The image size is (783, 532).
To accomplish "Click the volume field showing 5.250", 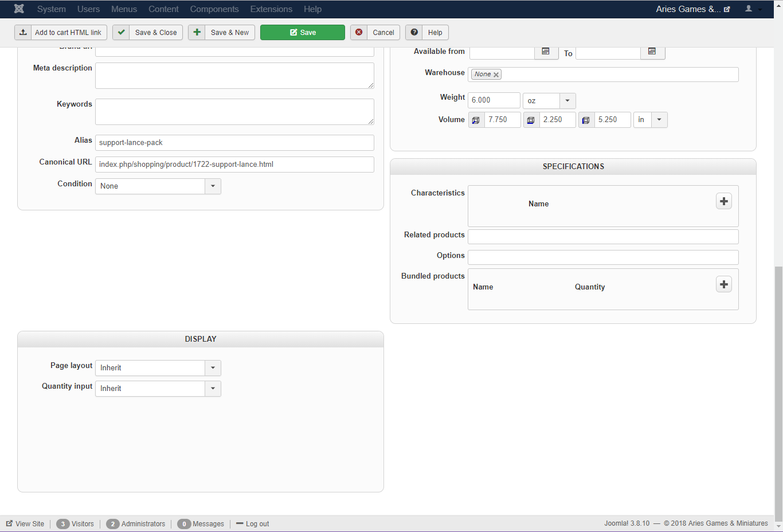I will (613, 120).
